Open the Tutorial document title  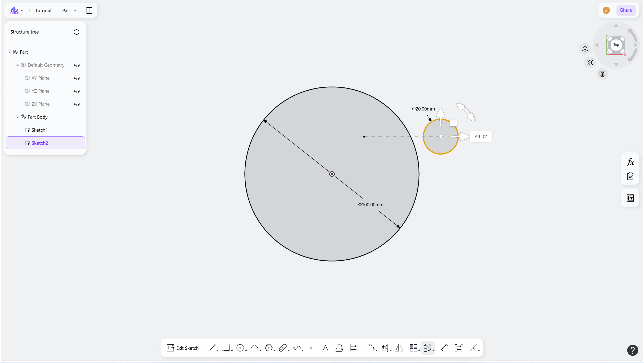coord(43,10)
